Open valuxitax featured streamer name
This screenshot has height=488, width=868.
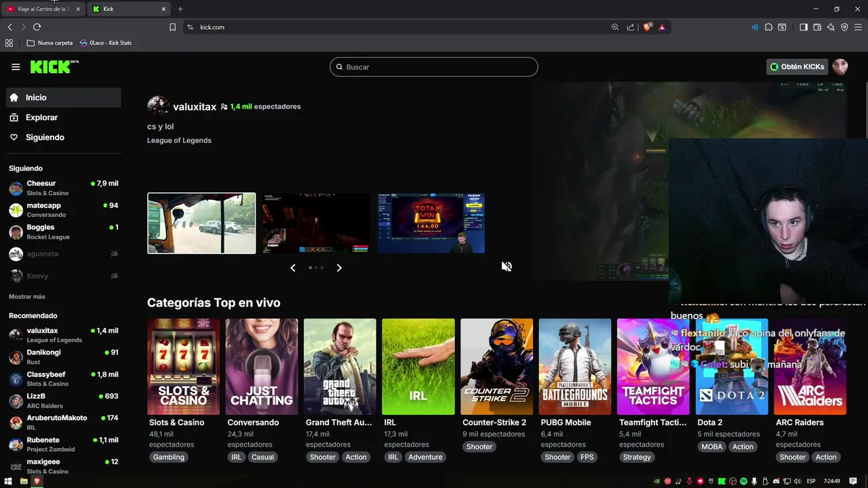(195, 106)
